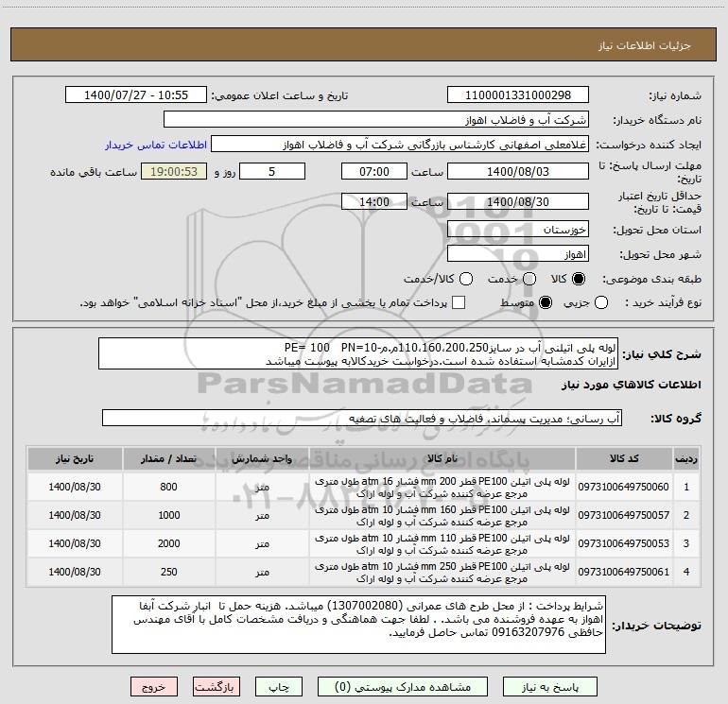The image size is (728, 704).
Task: Click the بازگشت back button
Action: [217, 687]
